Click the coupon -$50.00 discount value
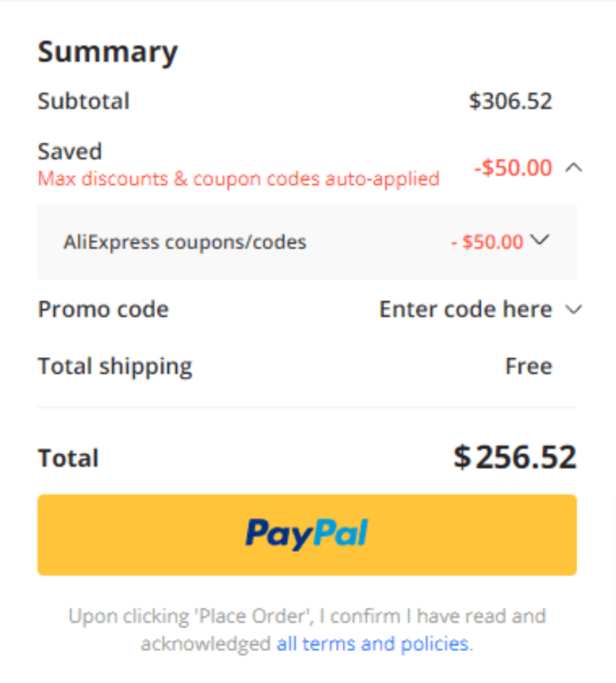Image resolution: width=616 pixels, height=683 pixels. (x=487, y=241)
